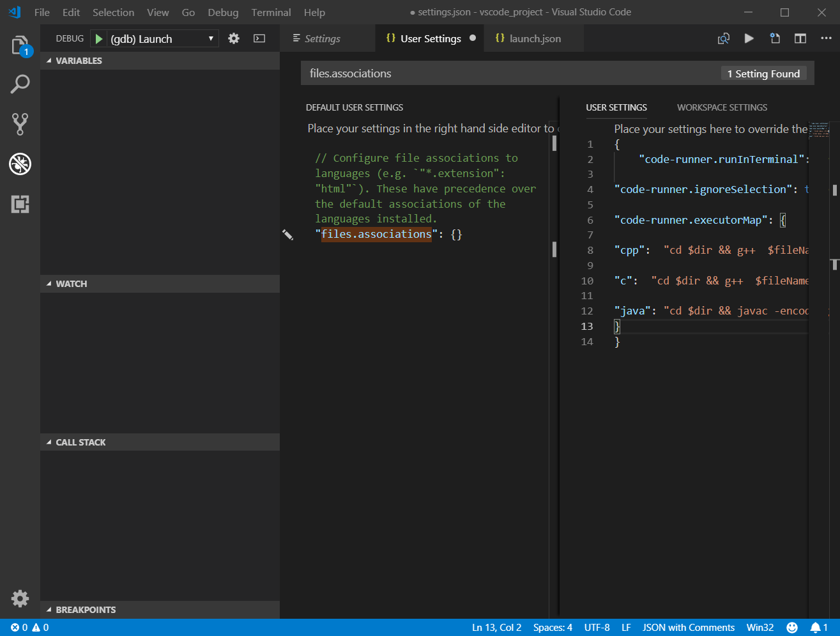The width and height of the screenshot is (840, 636).
Task: Switch to the Settings tab
Action: coord(328,38)
